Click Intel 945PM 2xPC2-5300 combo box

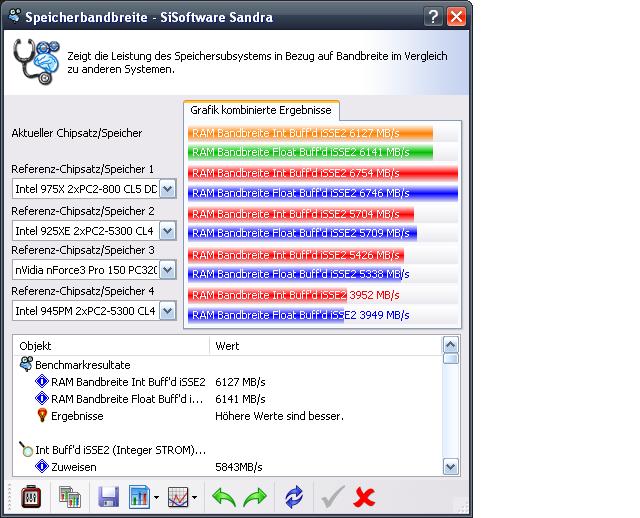click(94, 311)
